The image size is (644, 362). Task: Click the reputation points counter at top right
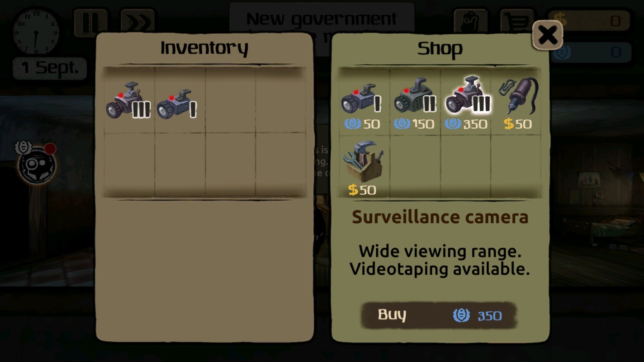coord(589,52)
